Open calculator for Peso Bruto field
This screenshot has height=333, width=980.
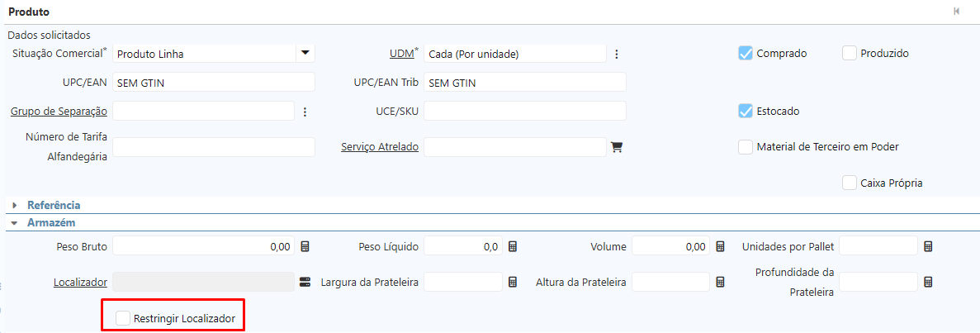click(x=305, y=246)
